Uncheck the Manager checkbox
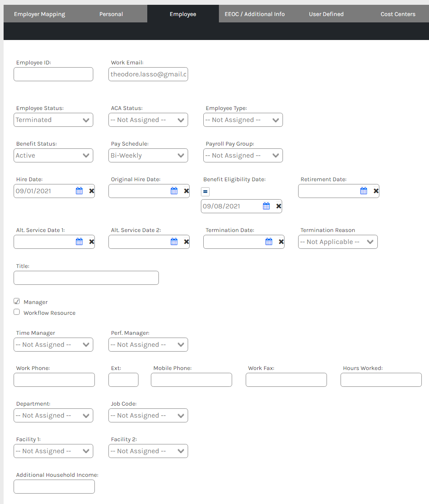 tap(17, 301)
